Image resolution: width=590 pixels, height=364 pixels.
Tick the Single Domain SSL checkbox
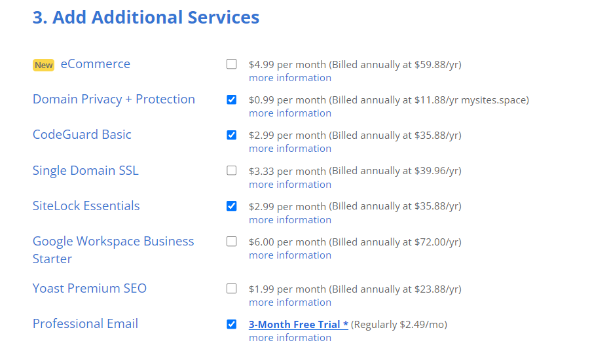[231, 170]
